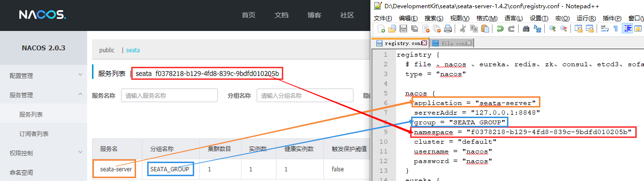Click the type = "nacos" line
The image size is (644, 181).
435,74
